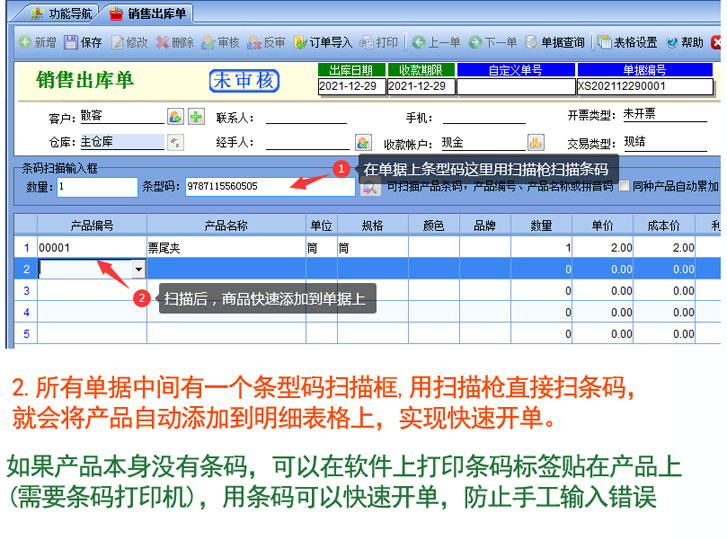Click the 经手人 handler lookup icon
727x540 pixels.
tap(363, 143)
